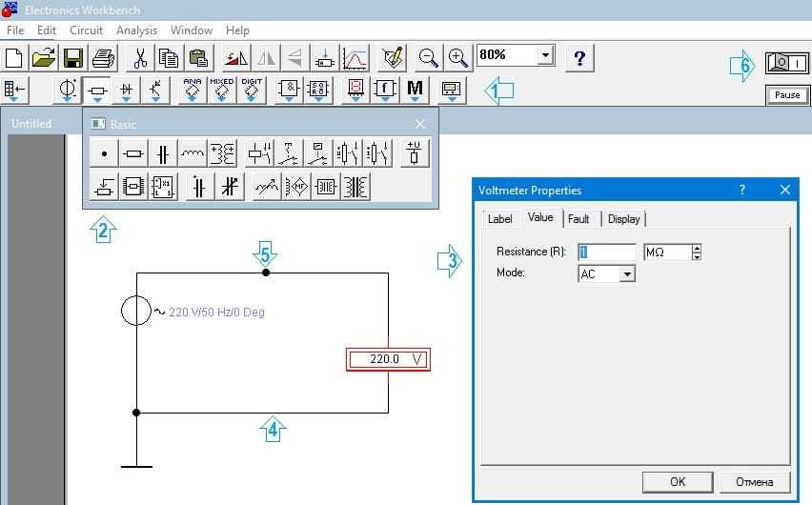Click the New file icon
Screen dimensions: 812x505
point(14,58)
